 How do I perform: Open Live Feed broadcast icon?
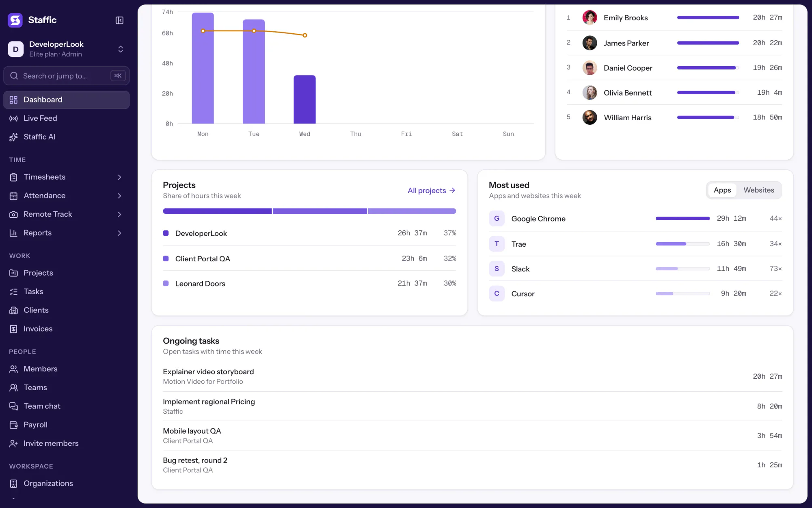(x=13, y=118)
